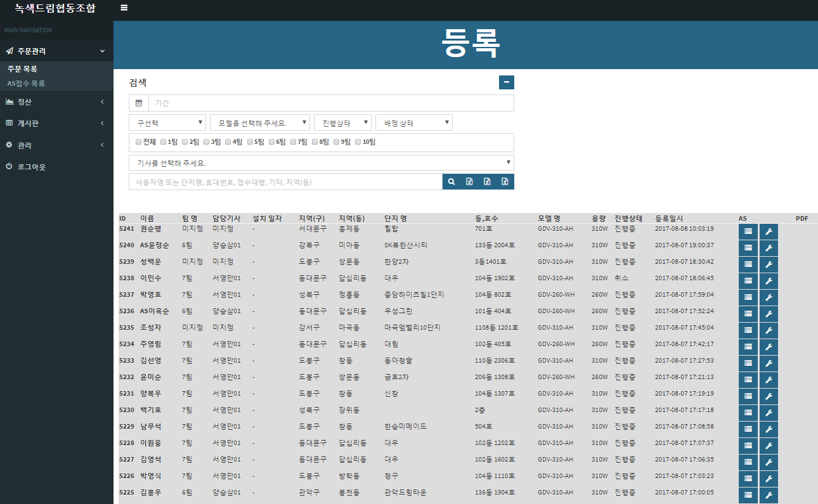Open the 기사를 선택해 주세요 dropdown
This screenshot has height=504, width=818.
click(x=321, y=163)
